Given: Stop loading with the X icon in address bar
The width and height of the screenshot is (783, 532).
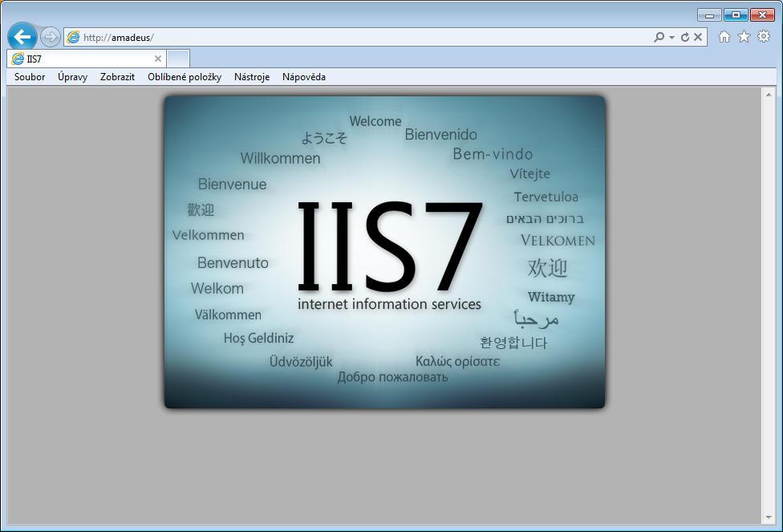Looking at the screenshot, I should click(698, 37).
